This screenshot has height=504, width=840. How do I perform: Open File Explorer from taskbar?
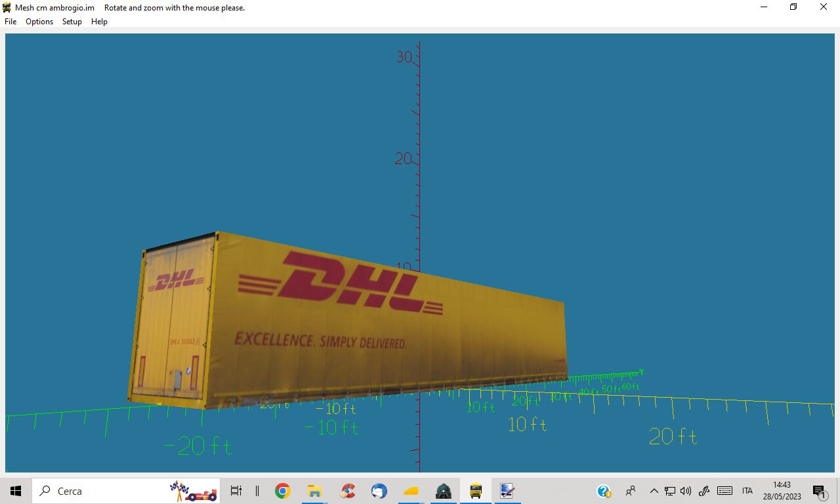(x=314, y=491)
